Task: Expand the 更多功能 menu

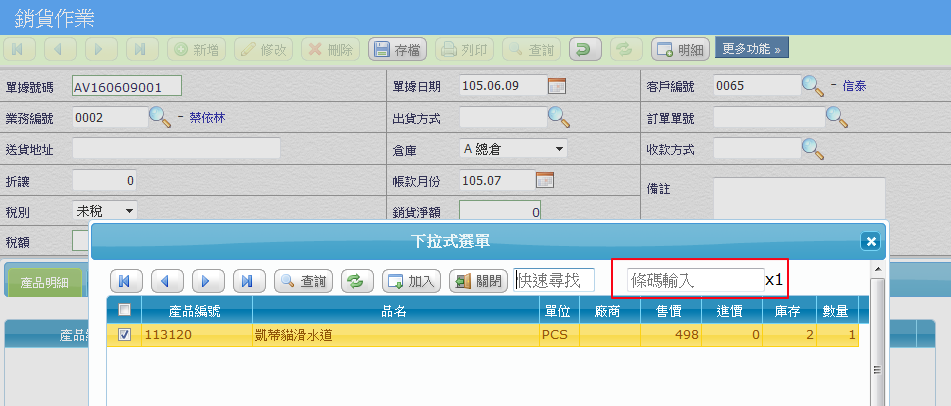Action: pos(750,48)
